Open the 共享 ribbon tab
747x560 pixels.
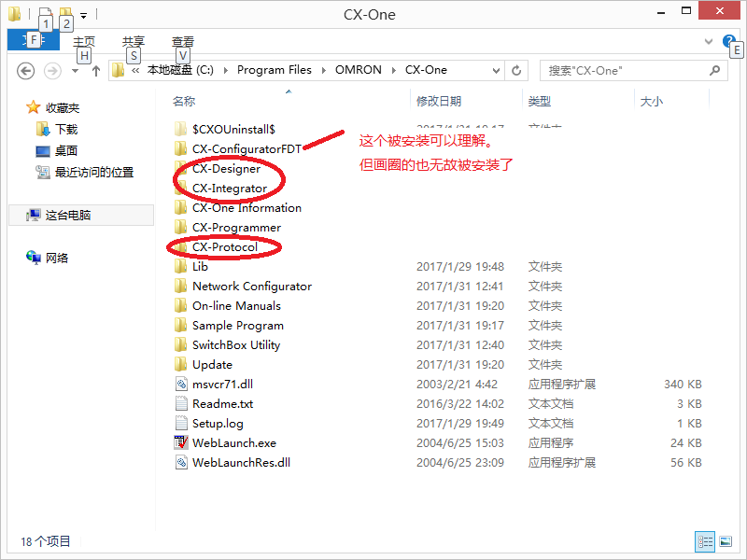pyautogui.click(x=134, y=42)
